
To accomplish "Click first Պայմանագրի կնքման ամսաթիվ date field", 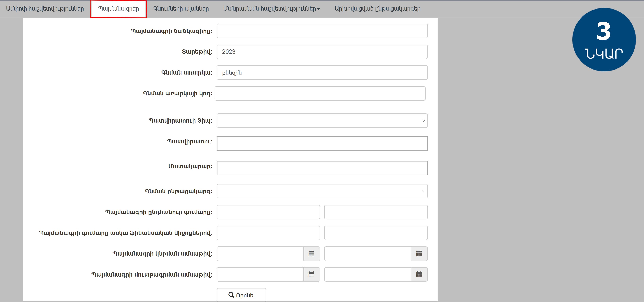I will (260, 254).
